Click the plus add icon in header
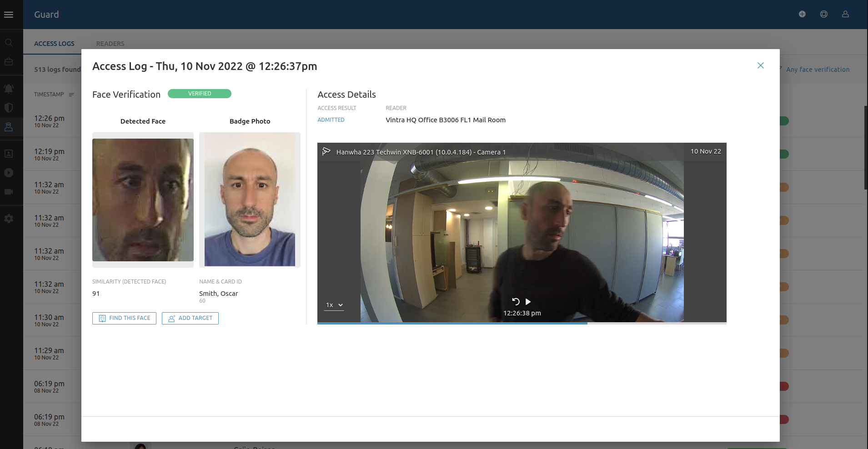Screen dimensions: 868x449 802,15
